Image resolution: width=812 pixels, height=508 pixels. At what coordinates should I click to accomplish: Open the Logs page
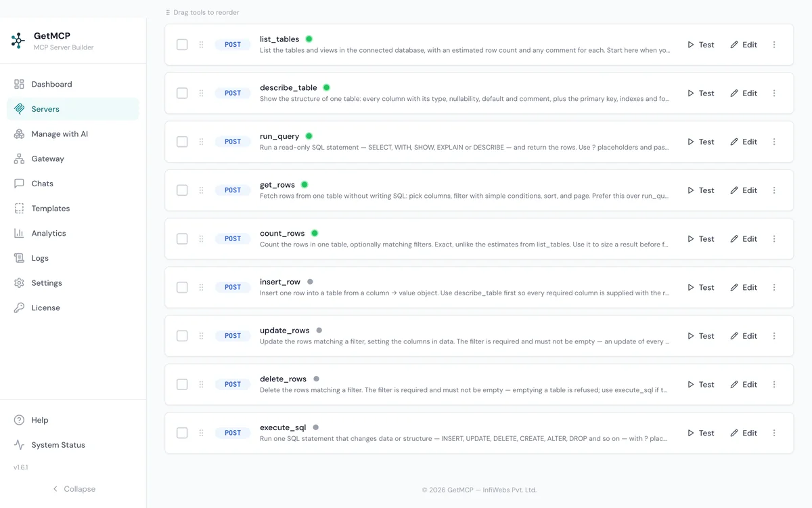73,258
